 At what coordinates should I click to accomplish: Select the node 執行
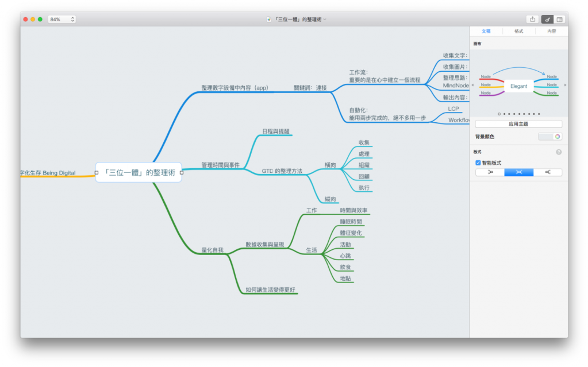(364, 188)
